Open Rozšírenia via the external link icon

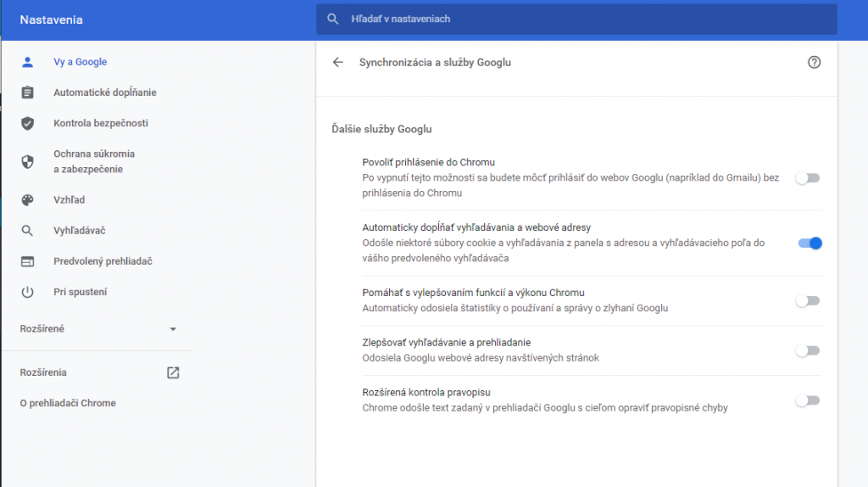tap(173, 372)
